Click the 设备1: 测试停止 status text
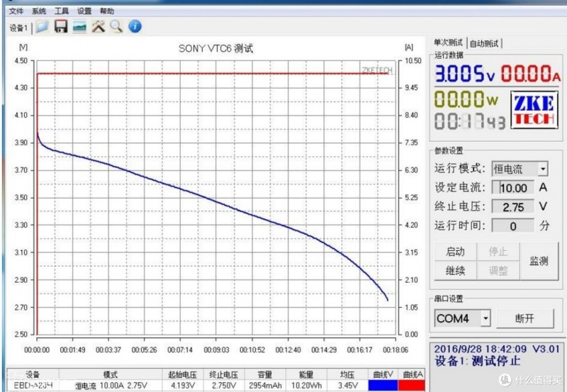The width and height of the screenshot is (567, 392). 477,361
